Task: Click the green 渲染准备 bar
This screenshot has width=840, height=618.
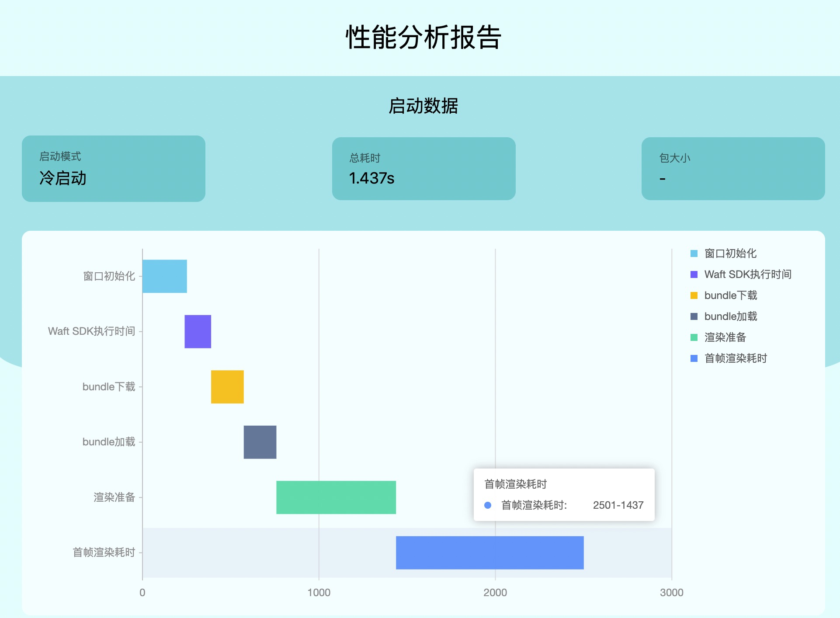Action: [336, 497]
